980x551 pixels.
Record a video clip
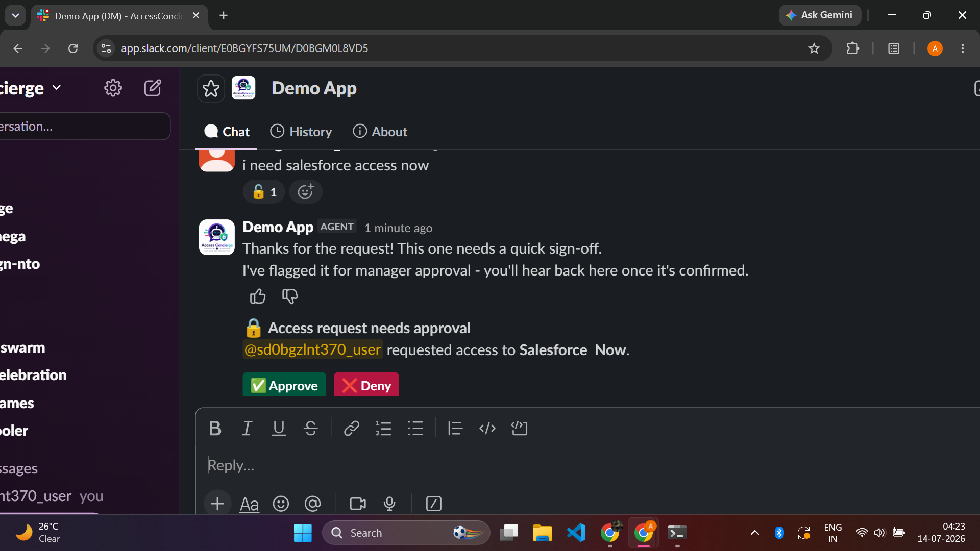pyautogui.click(x=358, y=504)
